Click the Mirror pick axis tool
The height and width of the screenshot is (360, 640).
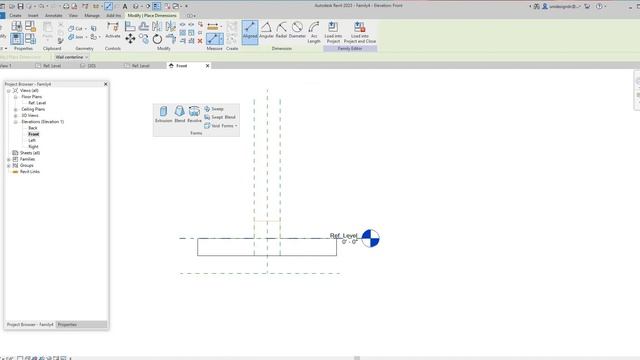[x=157, y=27]
